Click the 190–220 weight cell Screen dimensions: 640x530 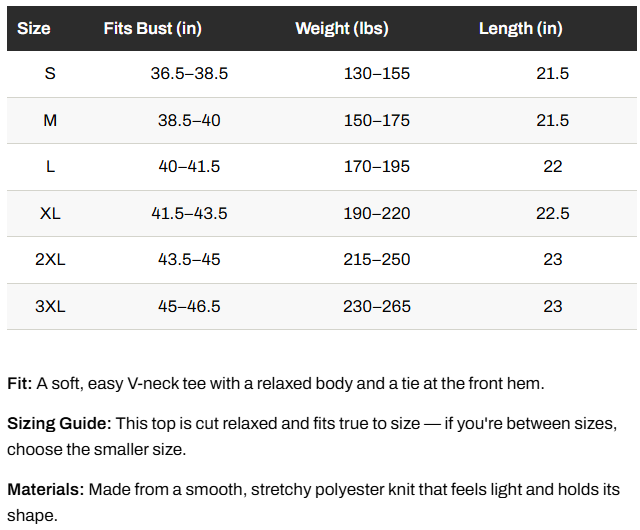tap(377, 213)
